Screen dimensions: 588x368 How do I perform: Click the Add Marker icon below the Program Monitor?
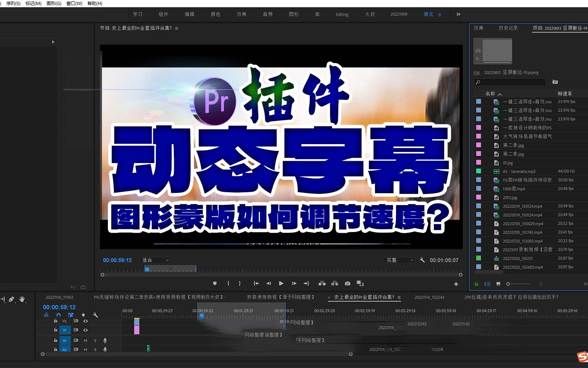tap(214, 283)
